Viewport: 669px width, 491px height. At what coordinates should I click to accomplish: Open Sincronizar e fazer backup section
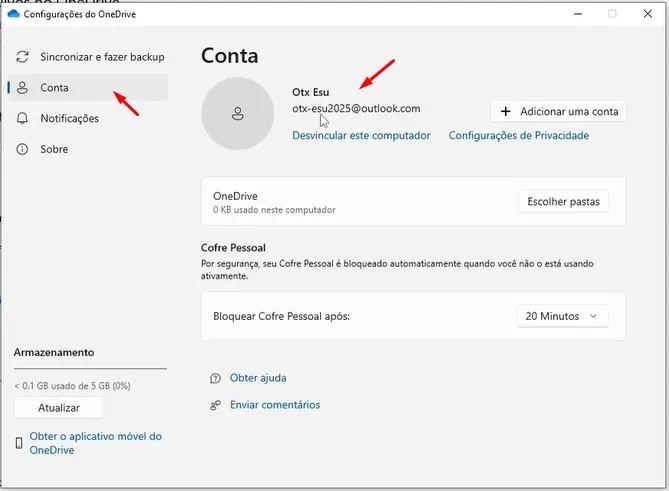point(102,57)
